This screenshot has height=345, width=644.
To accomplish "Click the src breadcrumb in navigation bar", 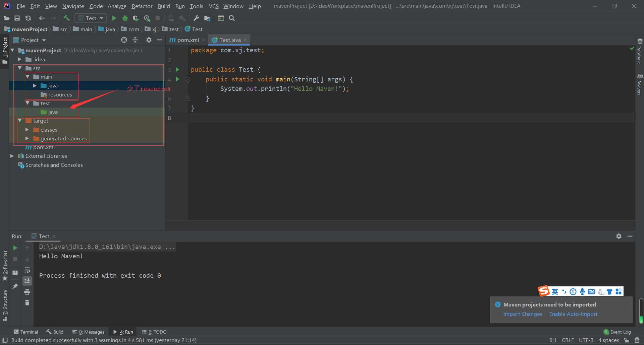I will coord(60,29).
